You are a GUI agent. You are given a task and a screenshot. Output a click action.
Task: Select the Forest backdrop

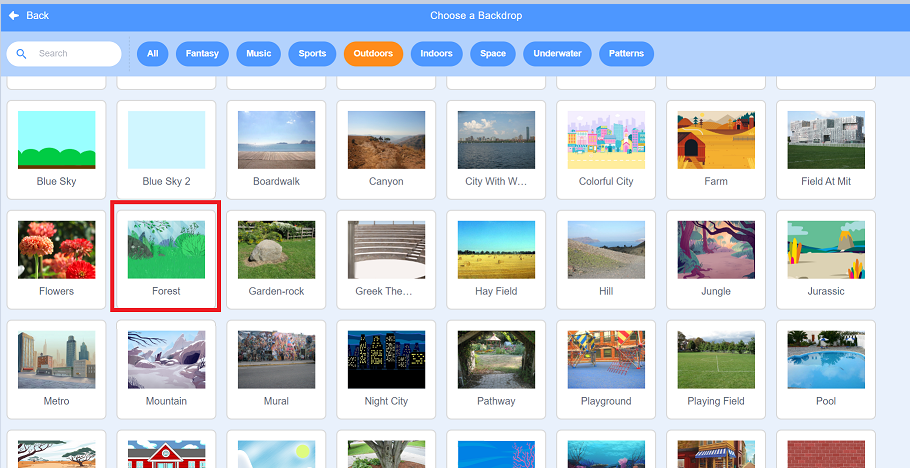167,260
